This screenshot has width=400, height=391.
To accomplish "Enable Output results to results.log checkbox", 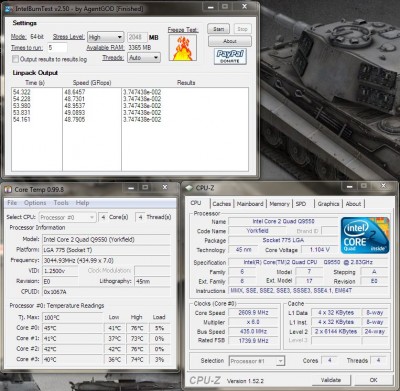I will [15, 59].
